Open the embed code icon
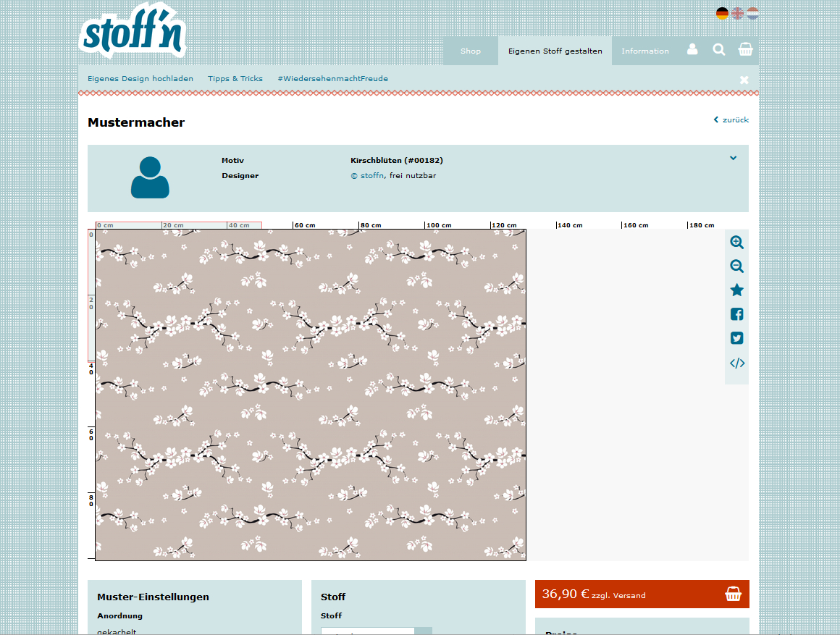Viewport: 840px width, 635px height. pyautogui.click(x=736, y=363)
